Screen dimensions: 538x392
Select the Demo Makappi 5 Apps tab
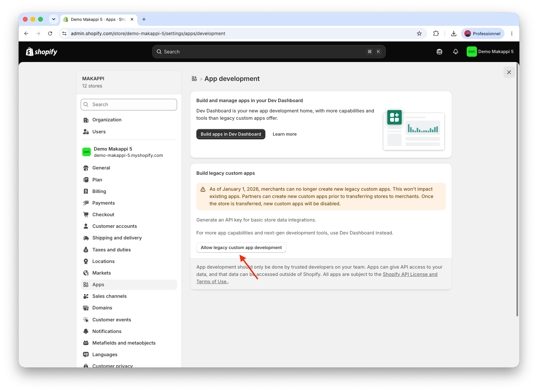tap(99, 19)
